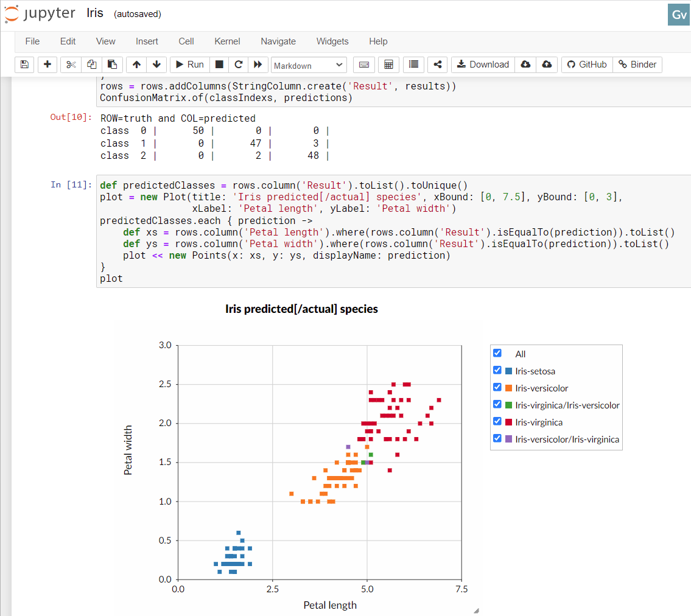
Task: Paste cells using the clipboard icon
Action: [x=112, y=65]
